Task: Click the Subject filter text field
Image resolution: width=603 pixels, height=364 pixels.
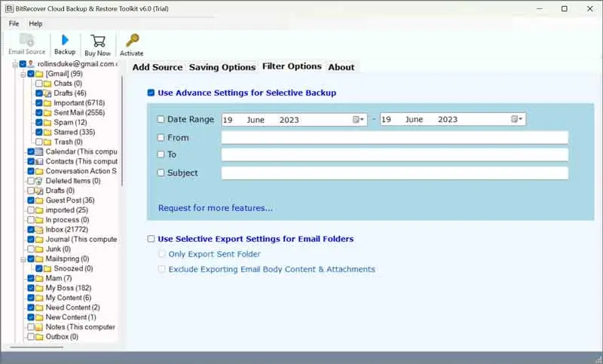Action: point(394,173)
